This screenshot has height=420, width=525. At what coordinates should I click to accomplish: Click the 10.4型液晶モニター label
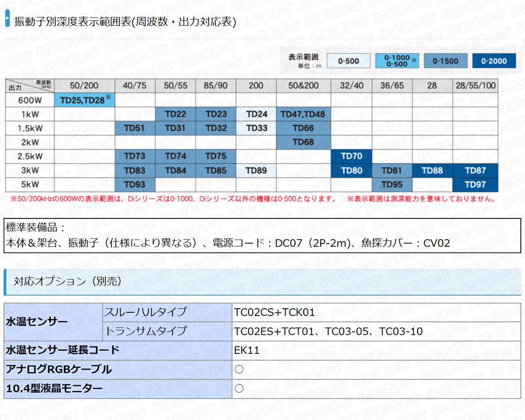tap(54, 388)
